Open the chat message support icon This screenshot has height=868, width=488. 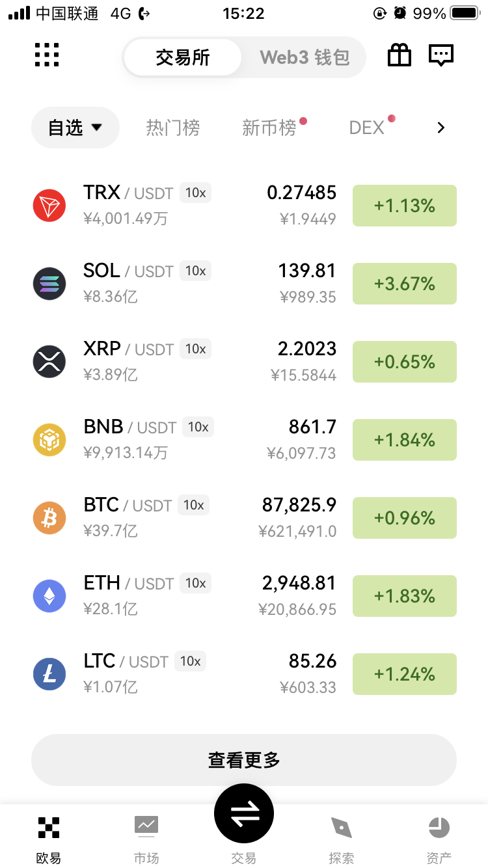441,55
